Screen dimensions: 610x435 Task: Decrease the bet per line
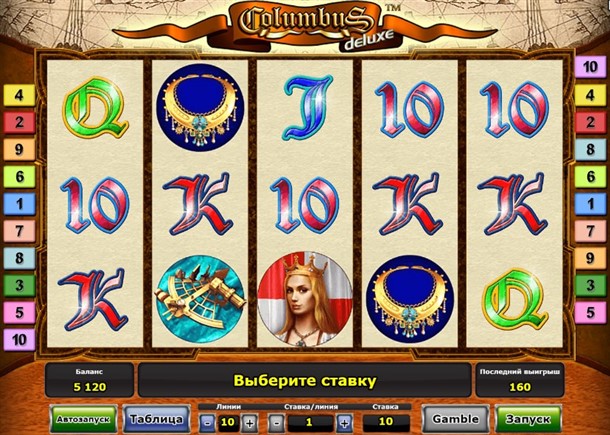pyautogui.click(x=277, y=422)
